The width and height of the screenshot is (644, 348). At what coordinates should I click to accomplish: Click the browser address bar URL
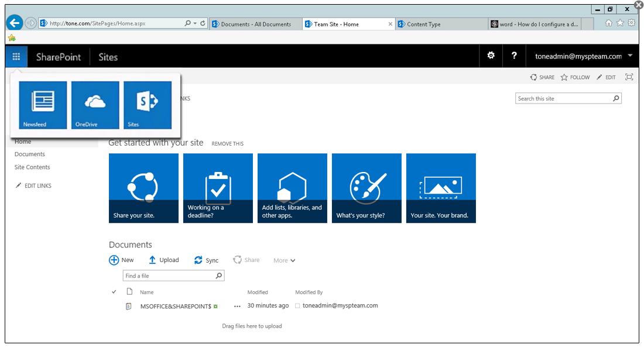pos(98,23)
